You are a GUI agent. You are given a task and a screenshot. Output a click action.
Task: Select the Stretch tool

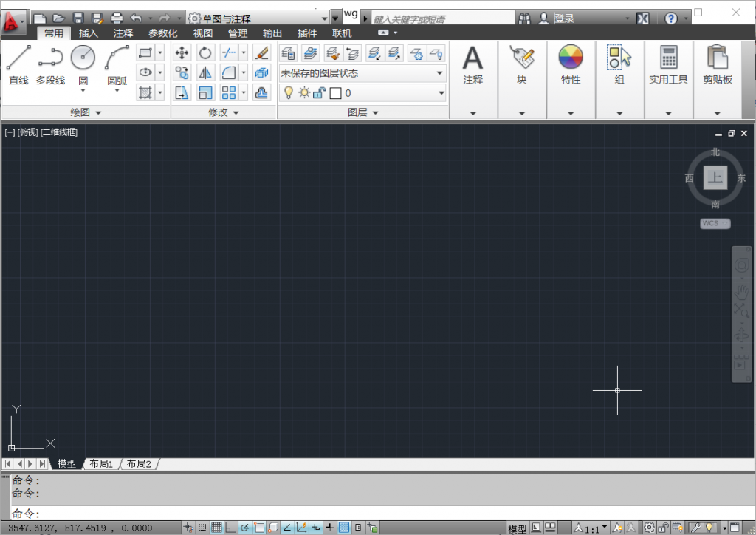pos(182,92)
